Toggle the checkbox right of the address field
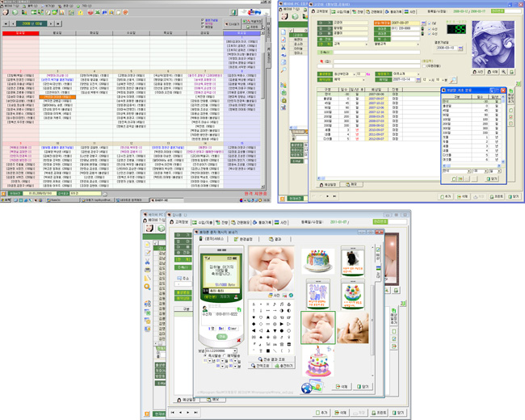Image resolution: width=525 pixels, height=420 pixels. coord(424,66)
